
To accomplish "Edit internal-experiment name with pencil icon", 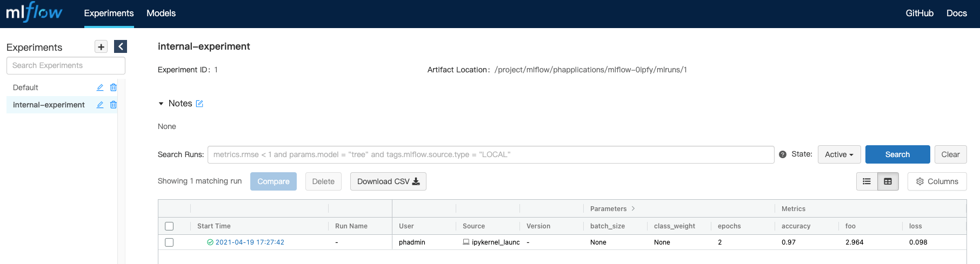I will [x=100, y=105].
